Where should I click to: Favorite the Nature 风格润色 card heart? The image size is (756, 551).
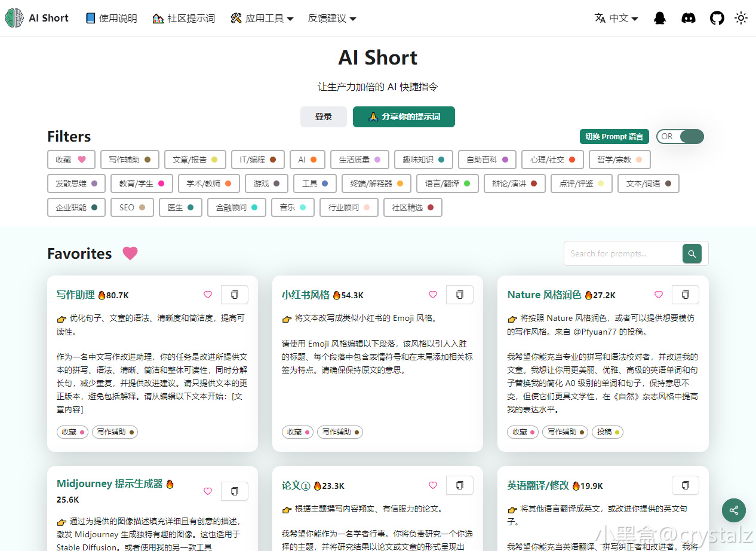tap(659, 295)
